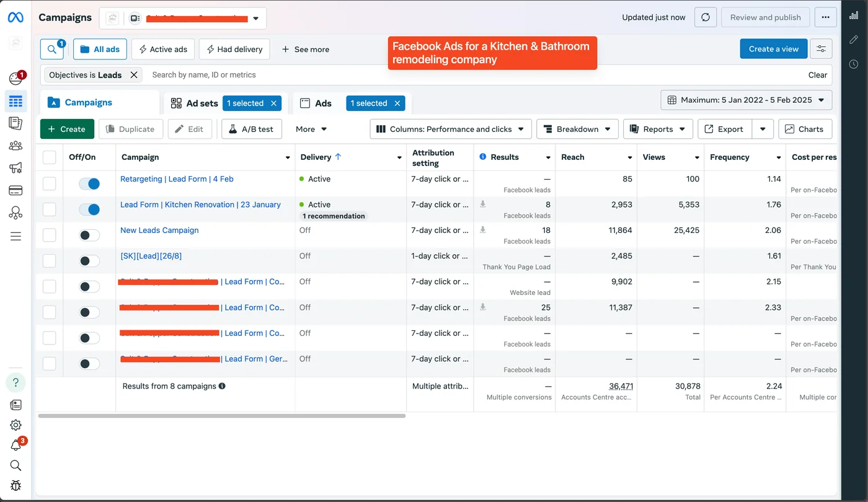Viewport: 868px width, 502px height.
Task: Open the notifications bell icon
Action: 15,445
